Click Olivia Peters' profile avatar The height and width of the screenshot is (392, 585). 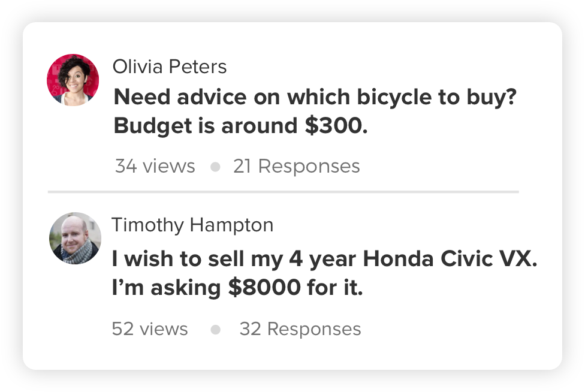click(73, 80)
